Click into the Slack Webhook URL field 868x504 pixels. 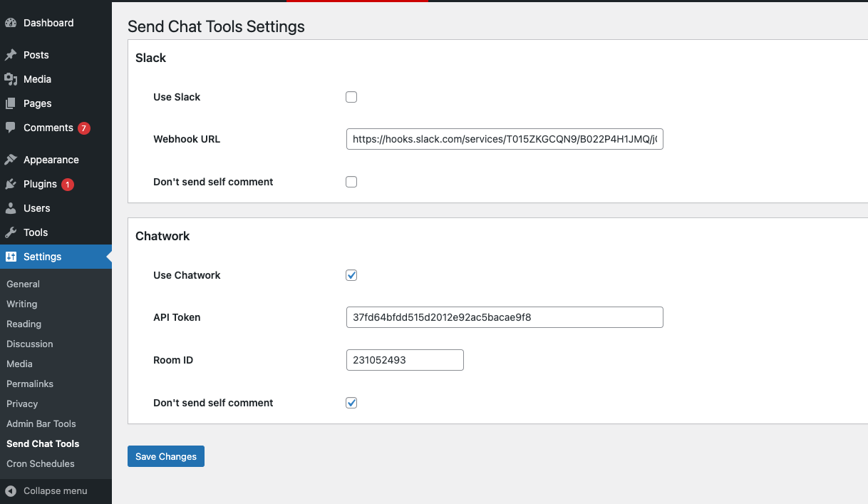505,139
